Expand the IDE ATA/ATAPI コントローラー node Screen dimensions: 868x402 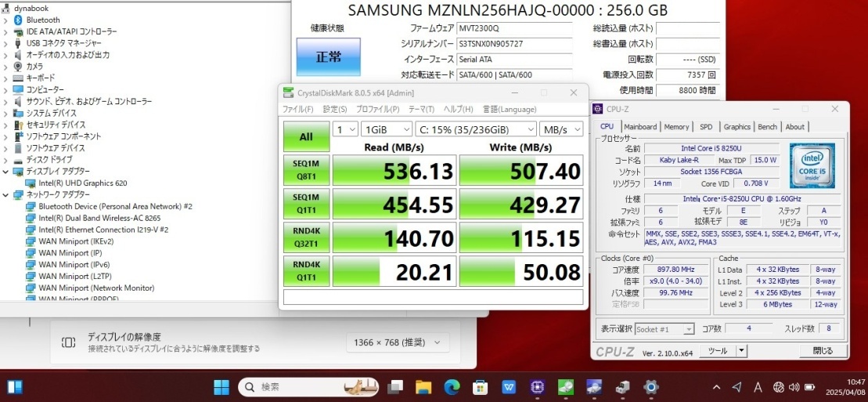(5, 31)
